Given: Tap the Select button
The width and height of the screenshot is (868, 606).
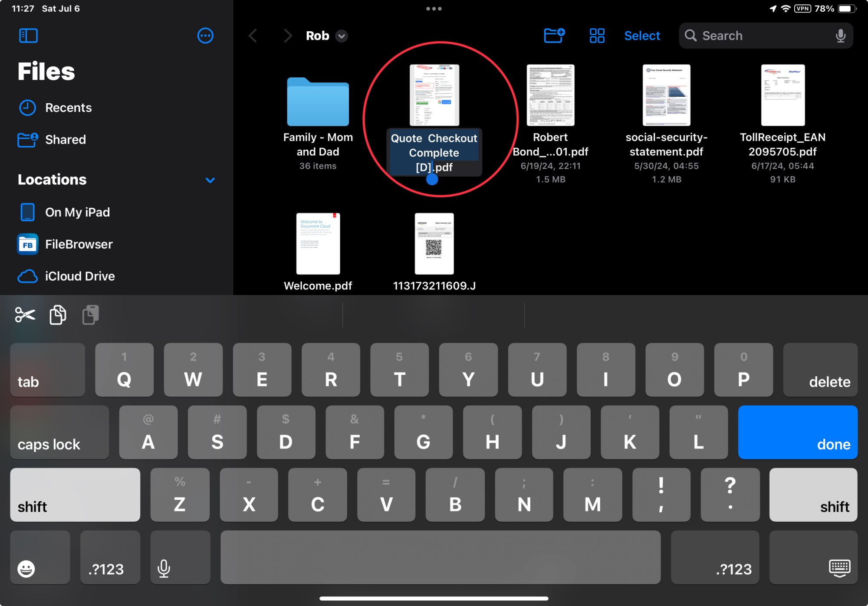Looking at the screenshot, I should (641, 36).
